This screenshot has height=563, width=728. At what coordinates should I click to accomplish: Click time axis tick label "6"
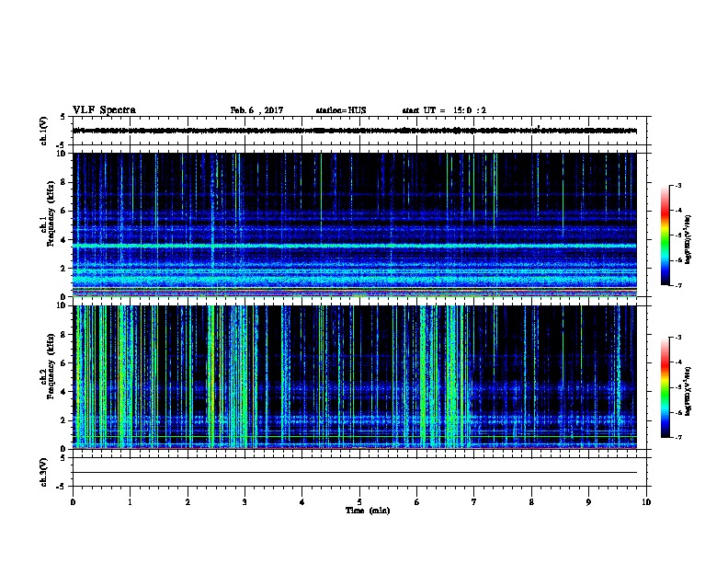click(x=417, y=502)
